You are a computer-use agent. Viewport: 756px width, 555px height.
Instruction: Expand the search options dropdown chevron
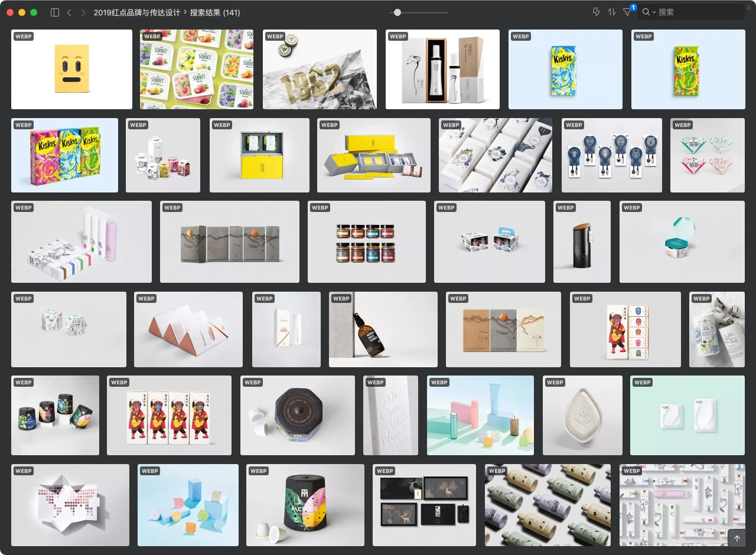[x=654, y=12]
